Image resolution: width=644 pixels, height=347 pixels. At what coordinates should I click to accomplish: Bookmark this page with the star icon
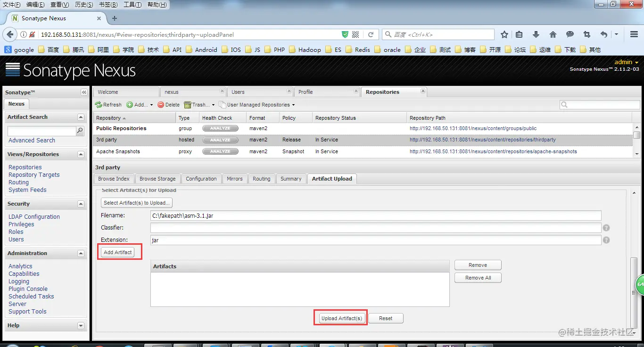click(504, 34)
